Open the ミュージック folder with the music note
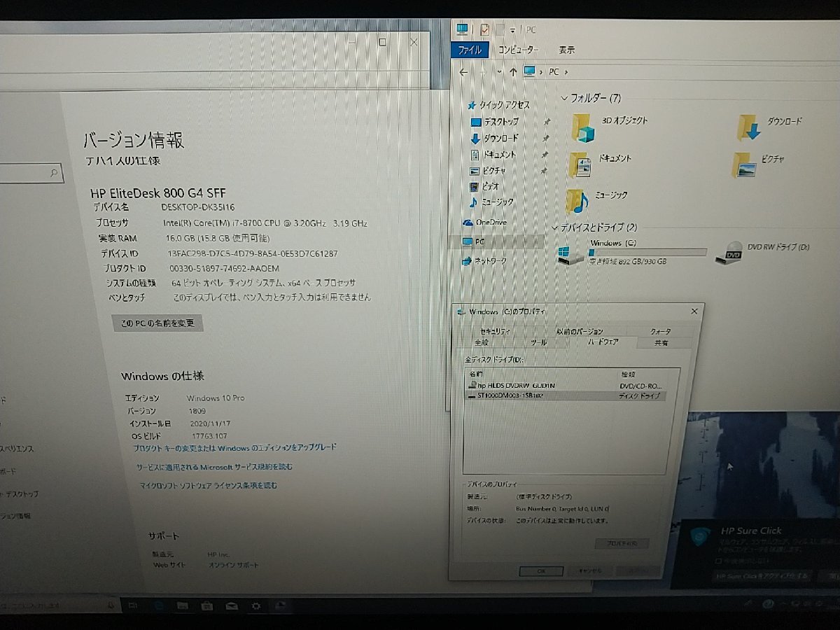 [577, 201]
